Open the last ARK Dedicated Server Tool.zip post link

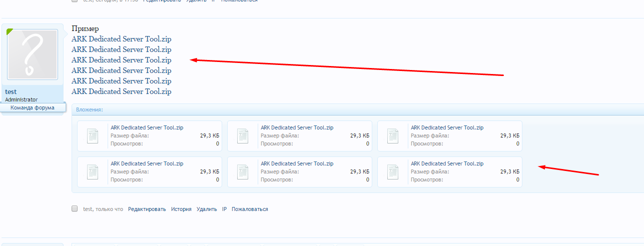tap(121, 91)
